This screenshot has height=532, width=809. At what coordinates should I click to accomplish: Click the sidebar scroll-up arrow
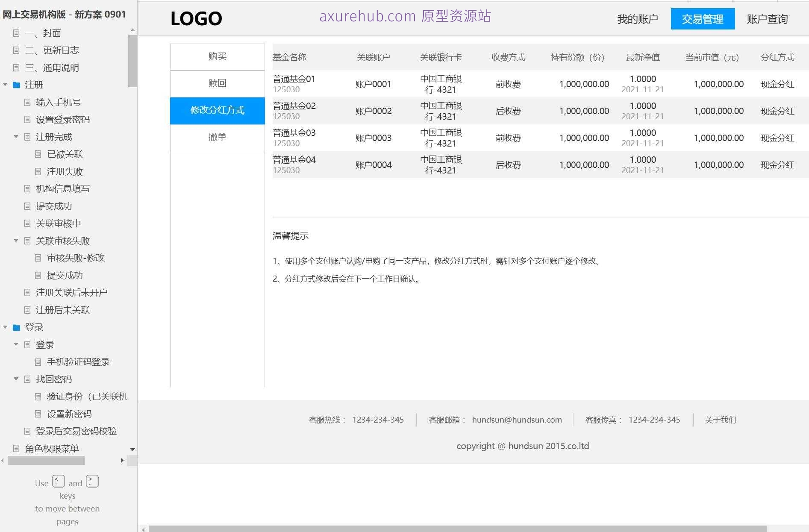(132, 30)
